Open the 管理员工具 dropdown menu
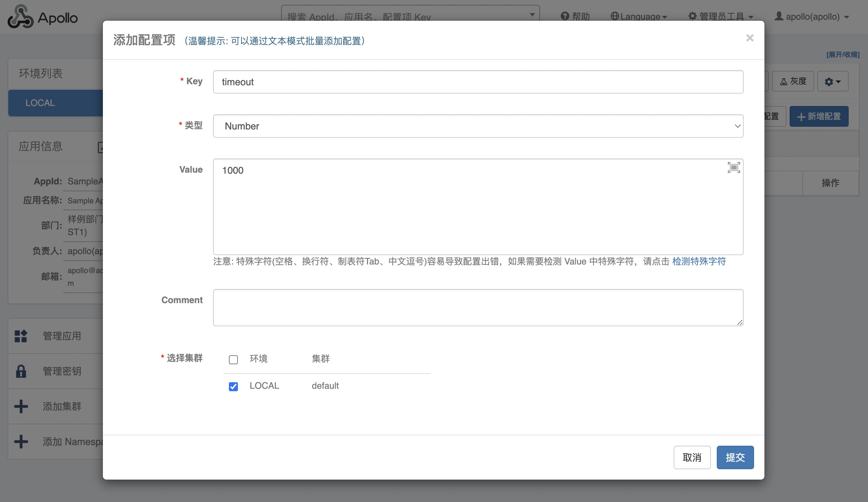The image size is (868, 502). point(721,17)
